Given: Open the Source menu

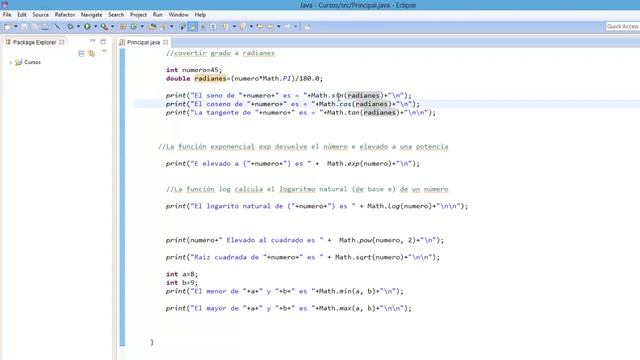Looking at the screenshot, I should click(x=40, y=15).
